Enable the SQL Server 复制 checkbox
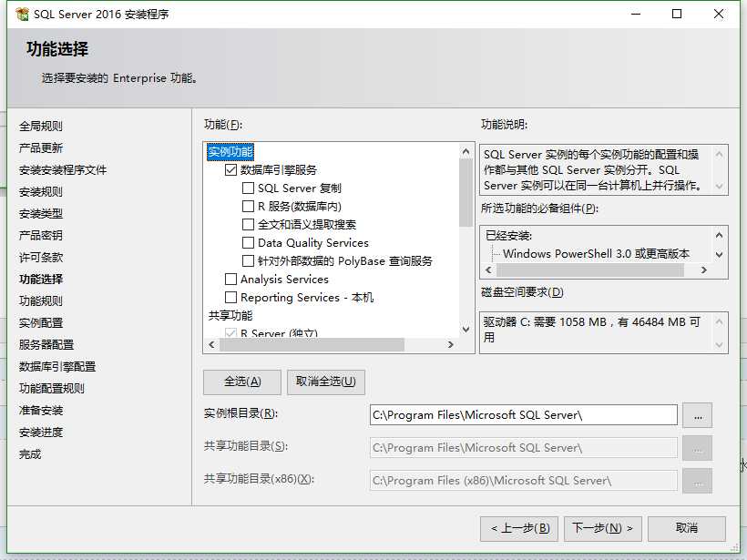 248,188
